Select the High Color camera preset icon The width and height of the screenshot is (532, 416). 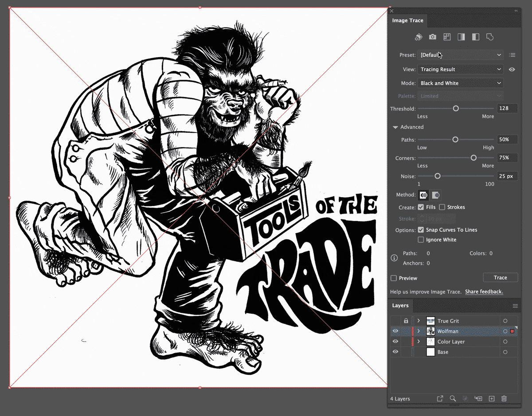pyautogui.click(x=433, y=37)
